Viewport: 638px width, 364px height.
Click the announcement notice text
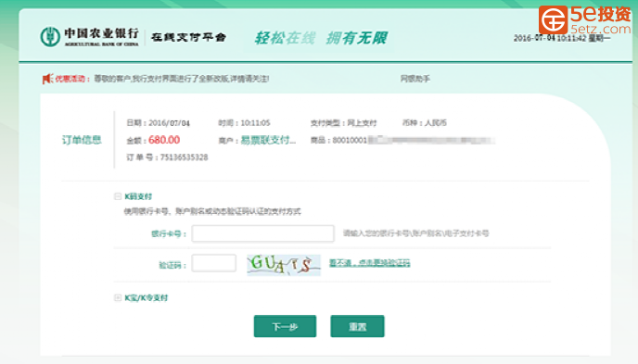point(182,79)
